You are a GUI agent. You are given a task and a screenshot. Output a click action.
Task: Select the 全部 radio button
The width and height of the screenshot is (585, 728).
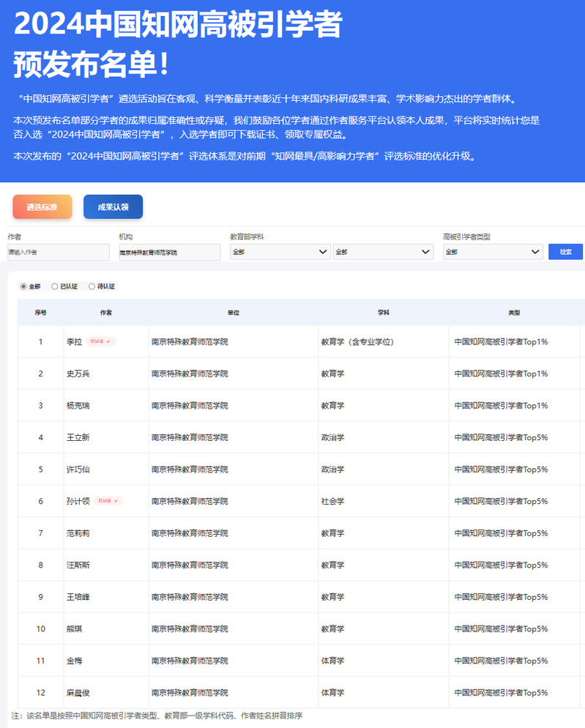pyautogui.click(x=23, y=286)
